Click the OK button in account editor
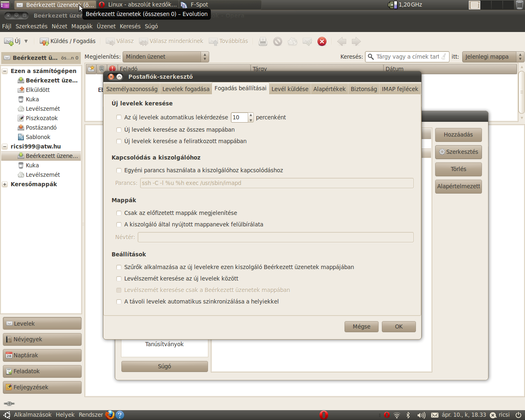 399,326
